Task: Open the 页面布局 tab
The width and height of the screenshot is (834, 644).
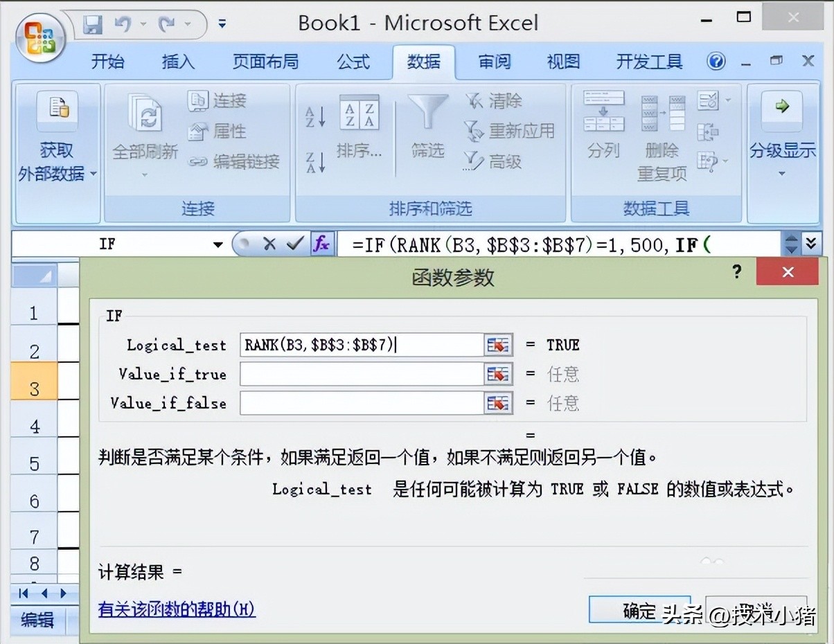Action: (x=265, y=62)
